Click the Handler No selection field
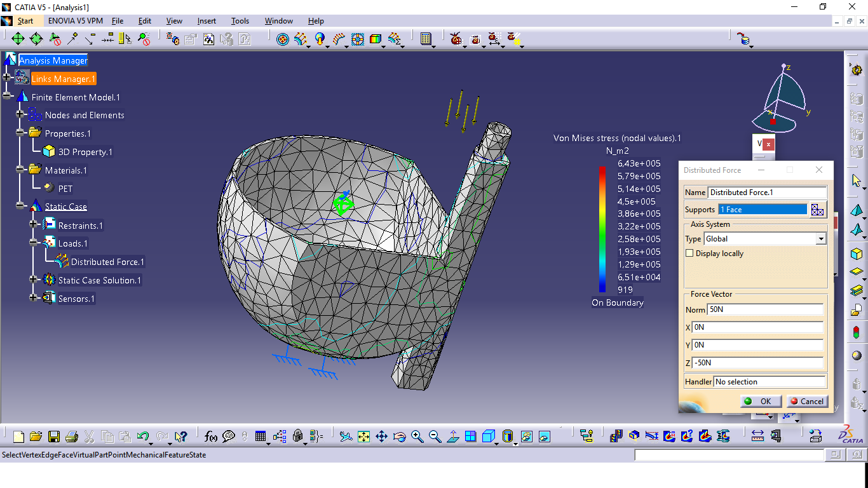The image size is (868, 488). [x=770, y=382]
